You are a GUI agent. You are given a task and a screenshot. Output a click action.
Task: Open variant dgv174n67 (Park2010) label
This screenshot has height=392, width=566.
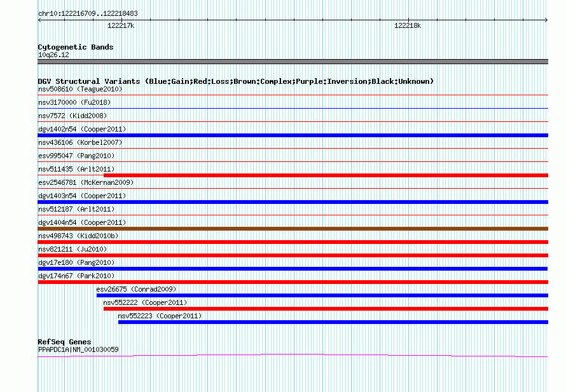click(x=76, y=276)
